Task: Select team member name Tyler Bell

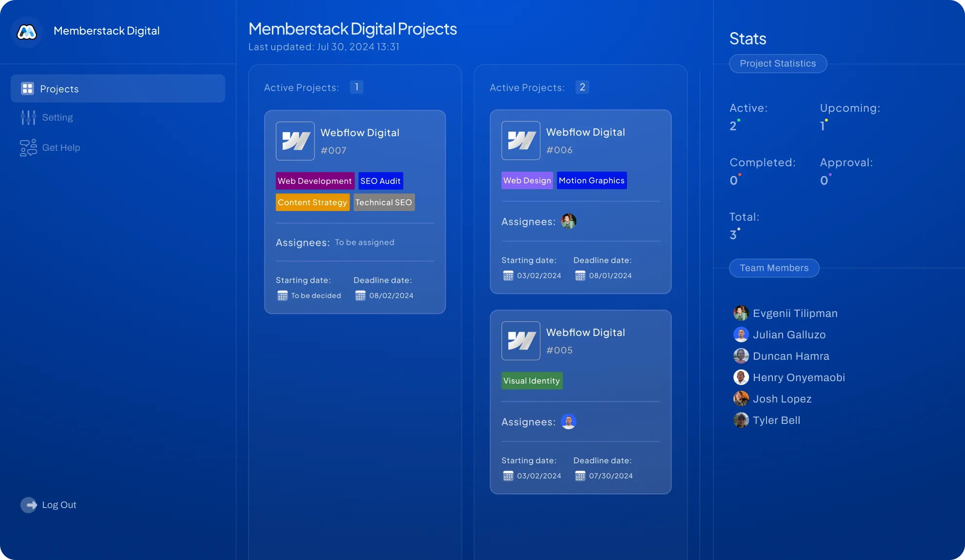Action: (x=777, y=420)
